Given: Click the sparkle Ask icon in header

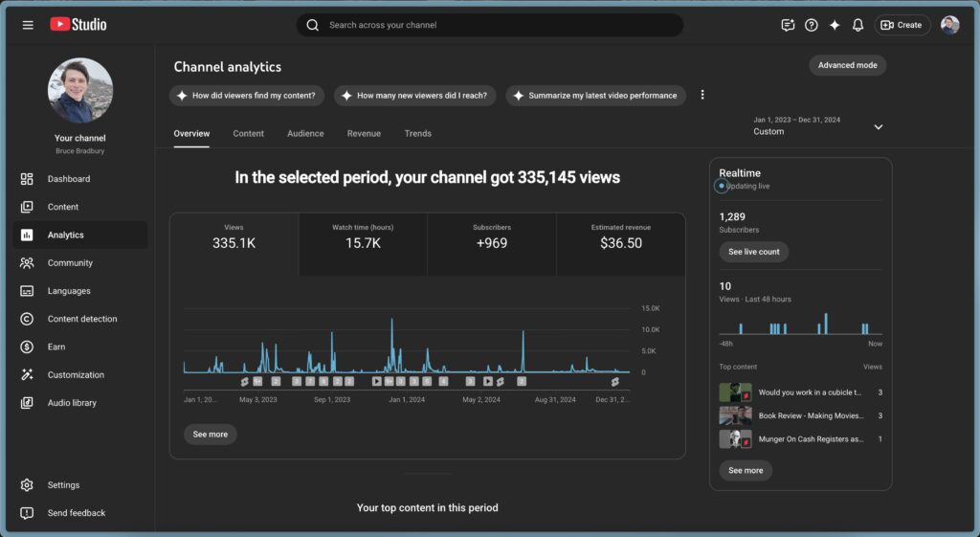Looking at the screenshot, I should (835, 25).
